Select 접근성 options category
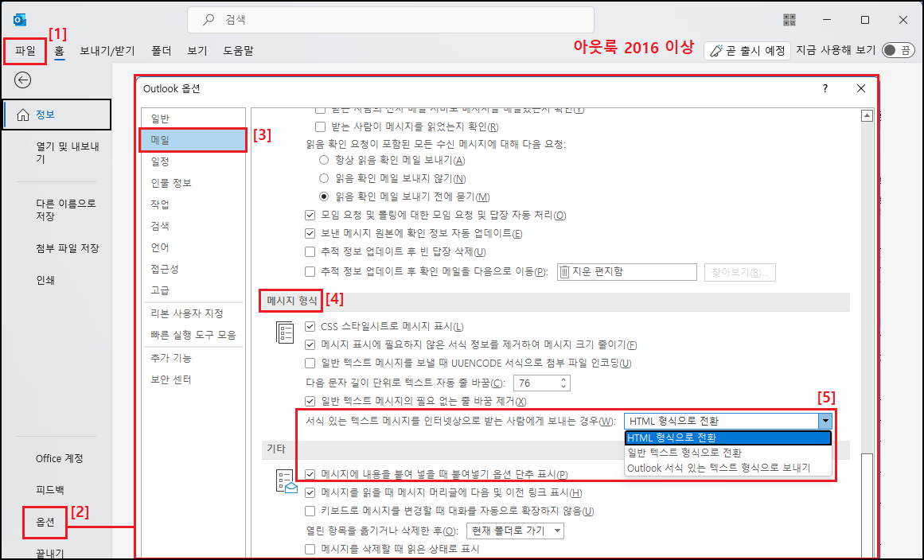The image size is (924, 560). point(193,269)
